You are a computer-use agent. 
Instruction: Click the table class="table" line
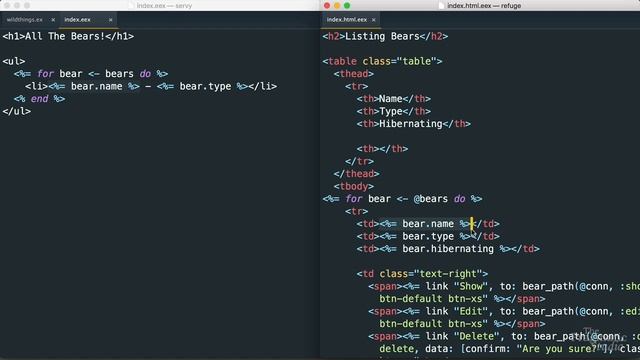(x=382, y=61)
